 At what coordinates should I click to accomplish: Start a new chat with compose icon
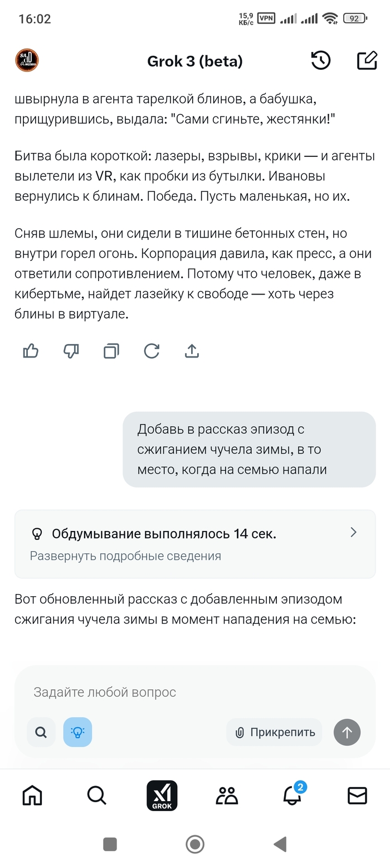click(x=367, y=60)
